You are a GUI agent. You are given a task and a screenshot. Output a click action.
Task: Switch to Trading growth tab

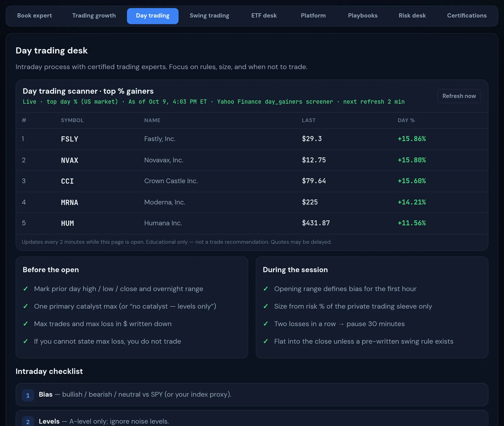coord(94,16)
